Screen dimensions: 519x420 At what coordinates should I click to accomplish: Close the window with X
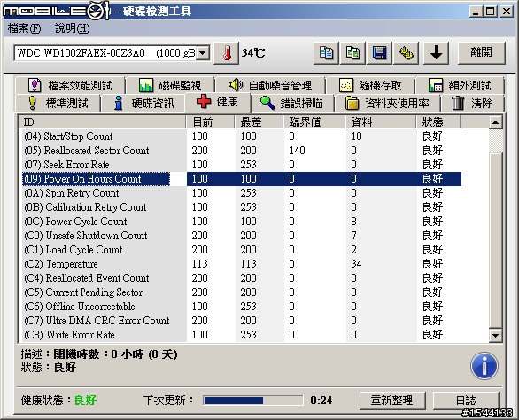pyautogui.click(x=506, y=12)
